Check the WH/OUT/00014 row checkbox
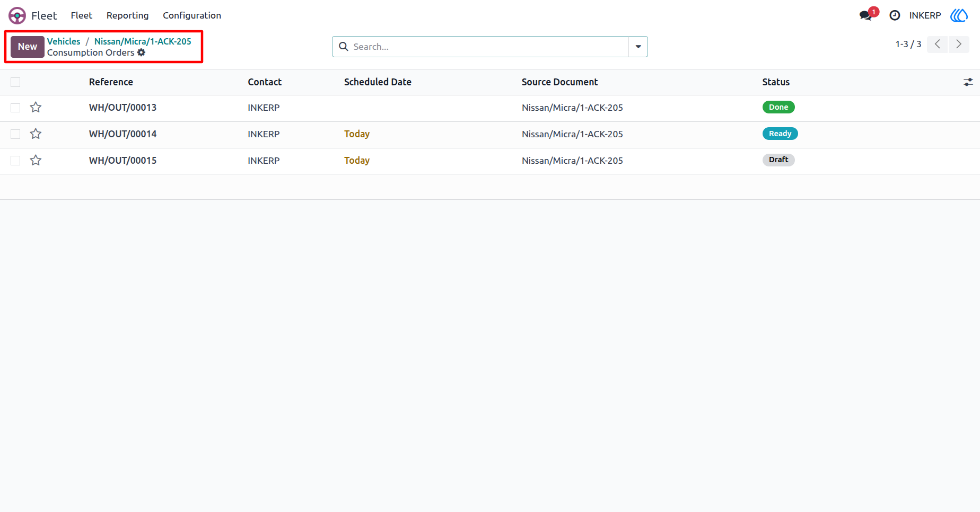980x512 pixels. tap(15, 134)
